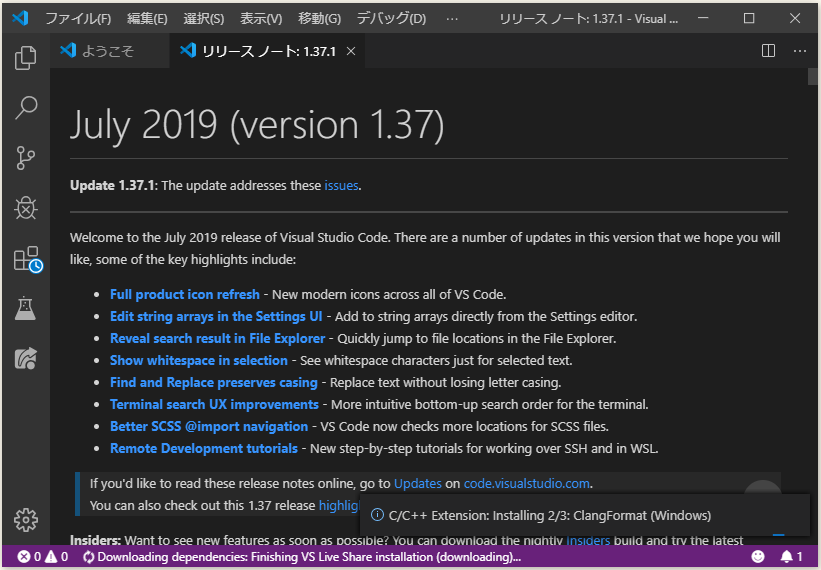Image resolution: width=821 pixels, height=570 pixels.
Task: Open the Source Control view
Action: coord(26,158)
